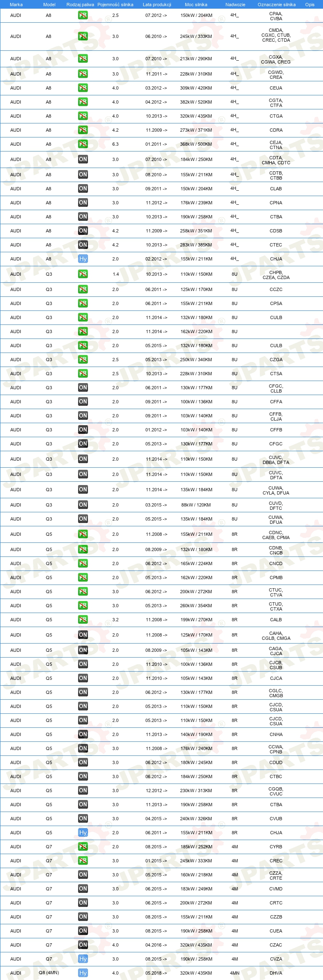
Task: Click the 199kW / 270KM power cell
Action: pos(196,620)
